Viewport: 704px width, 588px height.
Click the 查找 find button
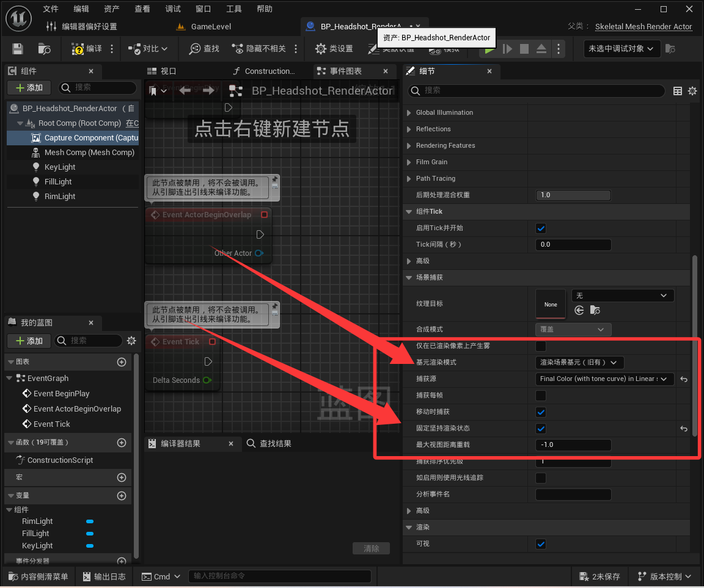pyautogui.click(x=204, y=49)
